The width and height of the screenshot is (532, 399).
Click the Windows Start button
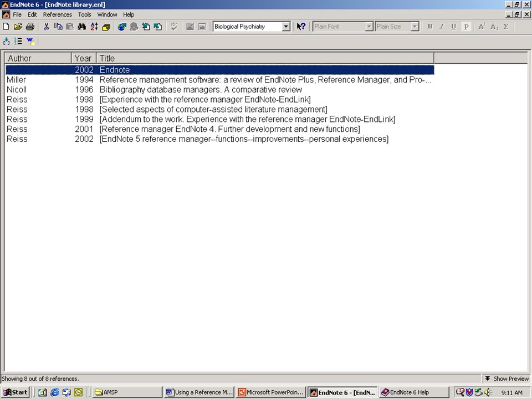point(16,392)
